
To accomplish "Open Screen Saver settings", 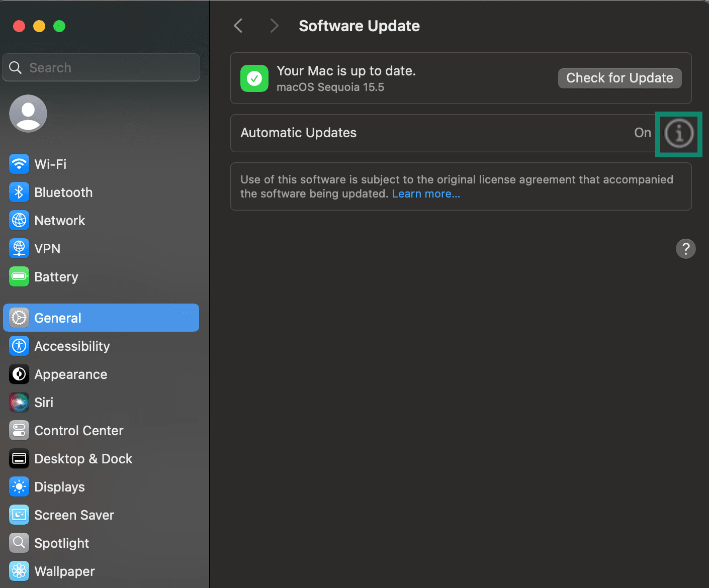I will (74, 515).
